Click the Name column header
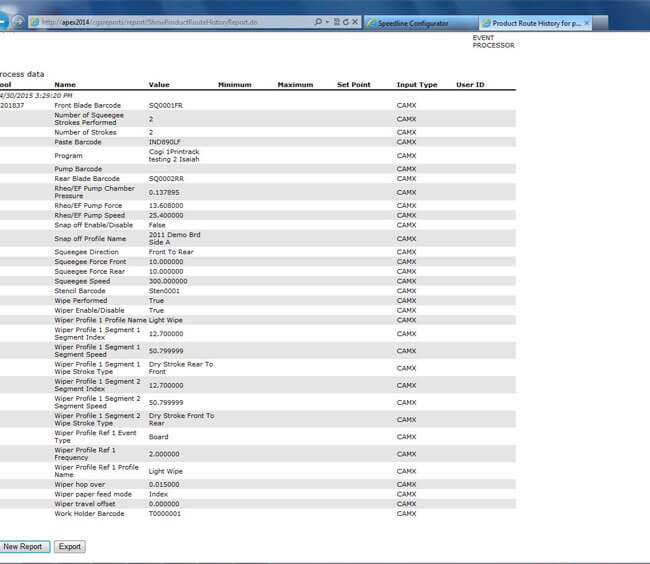 point(65,85)
